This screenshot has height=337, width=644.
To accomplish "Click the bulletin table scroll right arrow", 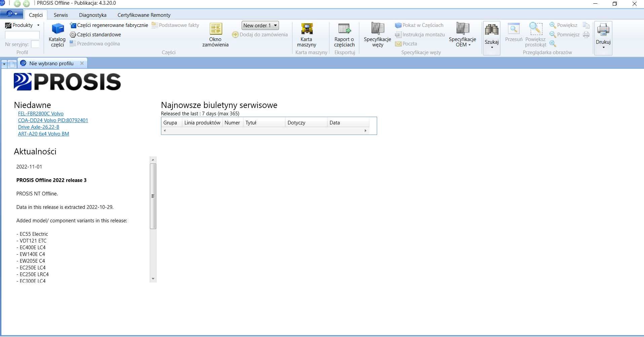I will [366, 131].
